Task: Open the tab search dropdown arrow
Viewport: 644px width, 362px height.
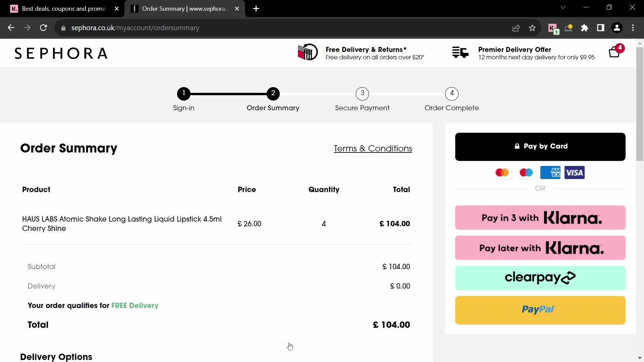Action: 563,7
